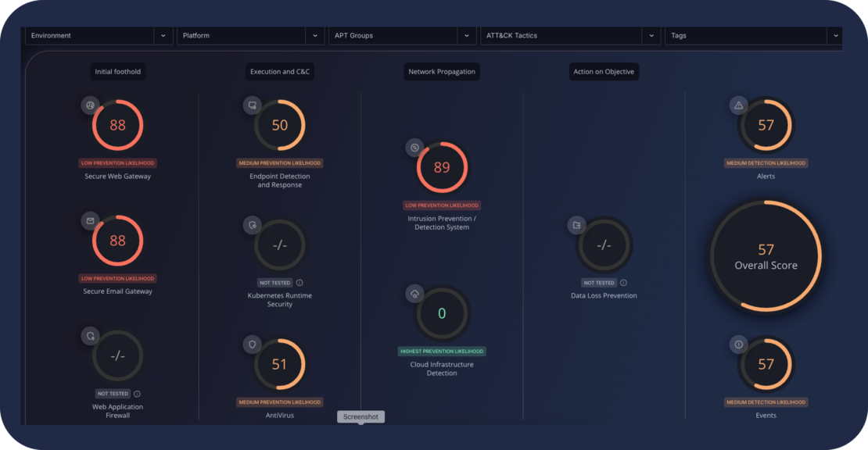Open the APT Groups dropdown
The image size is (868, 450).
tap(403, 35)
